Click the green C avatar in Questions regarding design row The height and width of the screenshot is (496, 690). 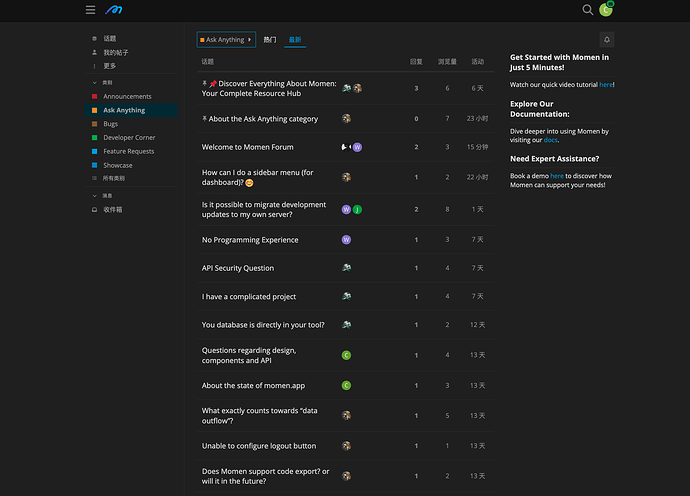click(x=346, y=355)
